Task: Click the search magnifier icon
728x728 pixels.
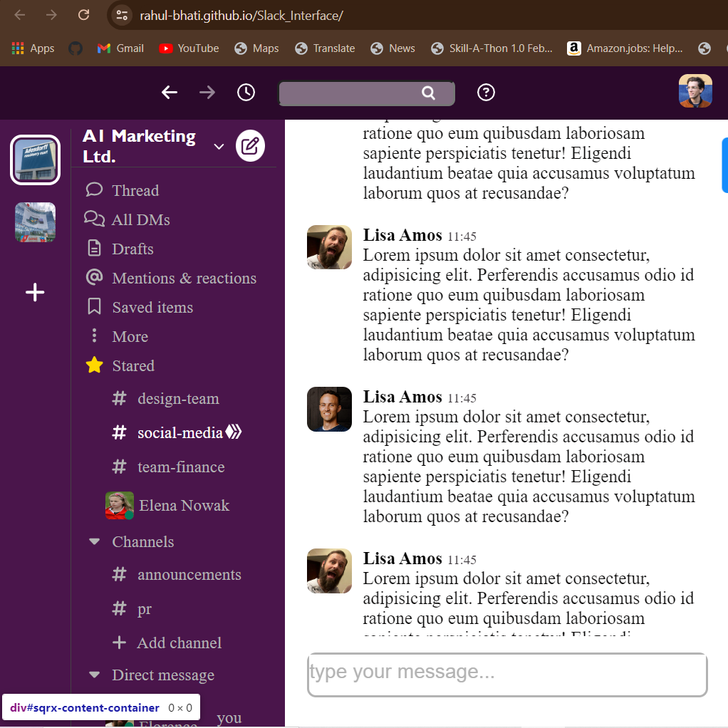Action: [428, 93]
